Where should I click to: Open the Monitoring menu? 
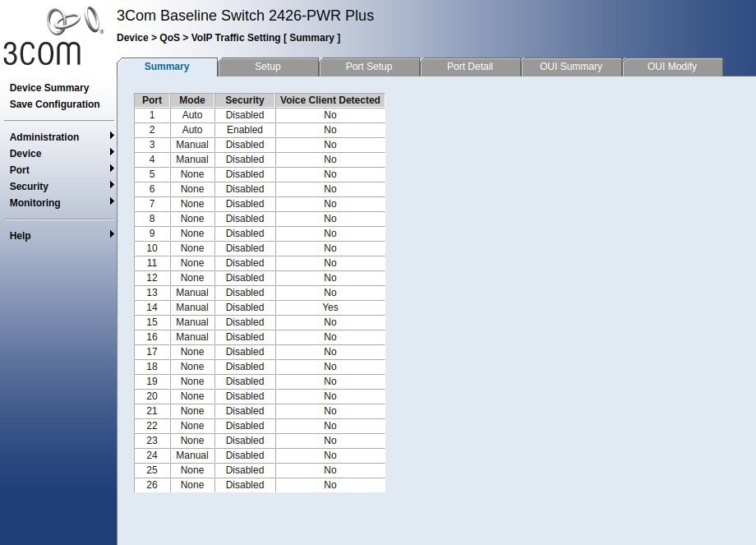[35, 202]
